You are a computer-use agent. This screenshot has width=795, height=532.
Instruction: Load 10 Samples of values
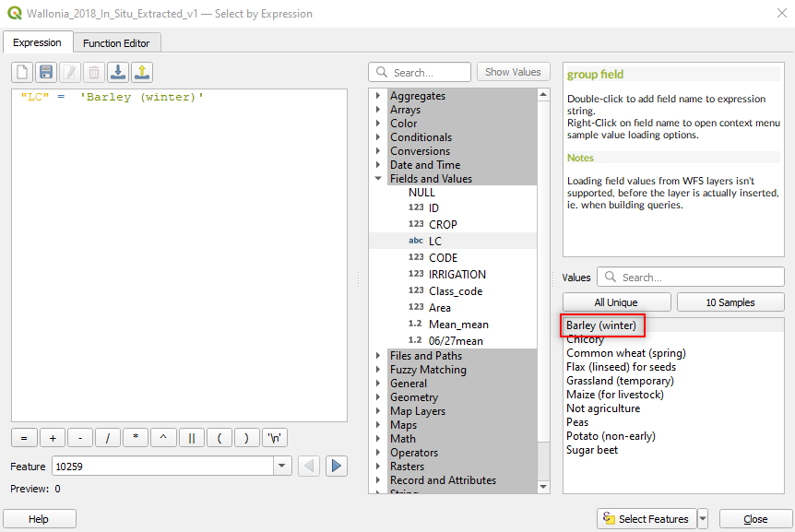pyautogui.click(x=730, y=302)
